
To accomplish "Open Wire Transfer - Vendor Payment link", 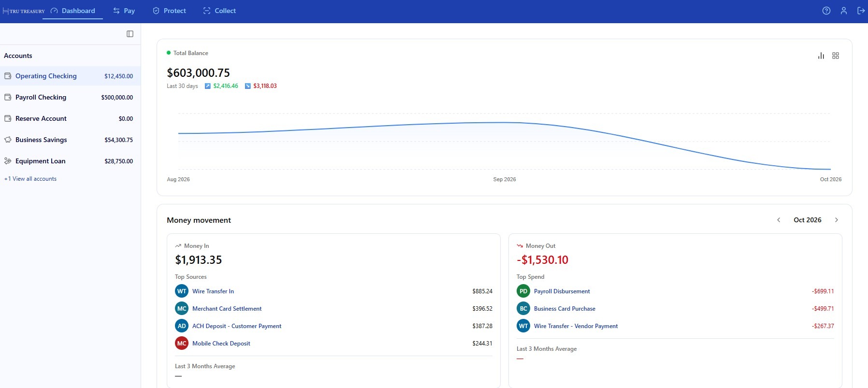I will click(x=576, y=326).
